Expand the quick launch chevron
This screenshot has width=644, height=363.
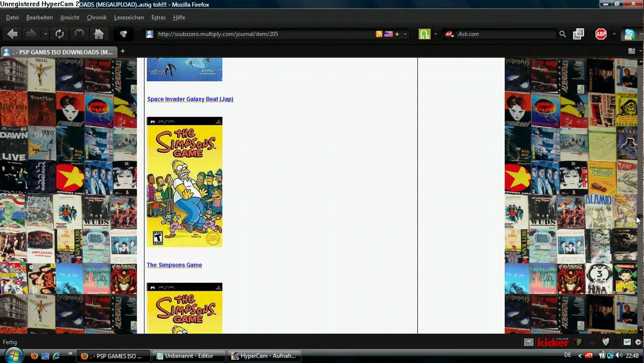70,353
